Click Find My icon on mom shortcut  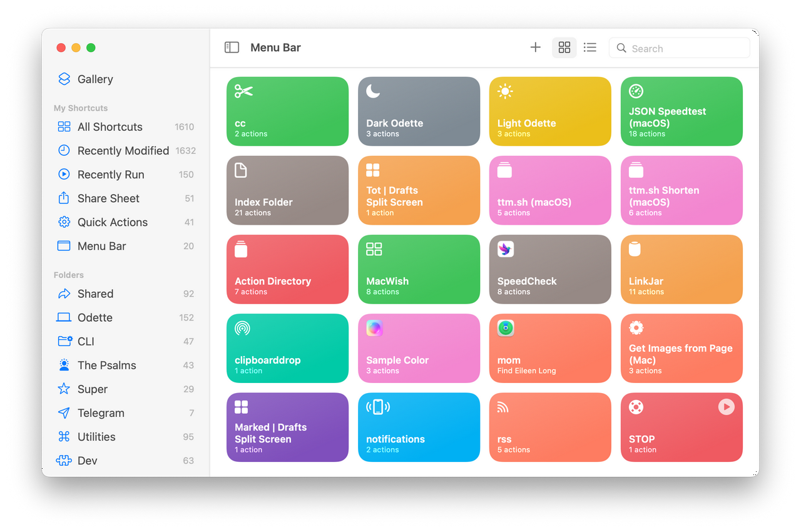click(506, 328)
